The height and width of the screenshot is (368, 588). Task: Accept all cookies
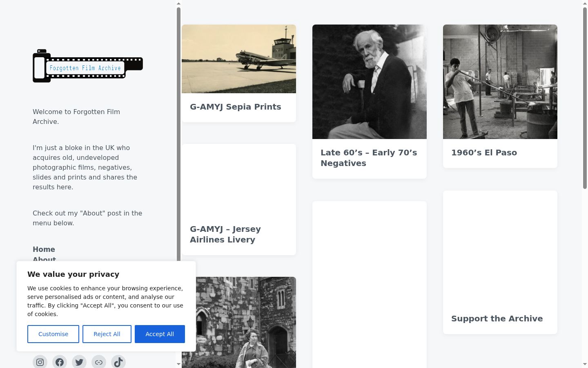160,334
